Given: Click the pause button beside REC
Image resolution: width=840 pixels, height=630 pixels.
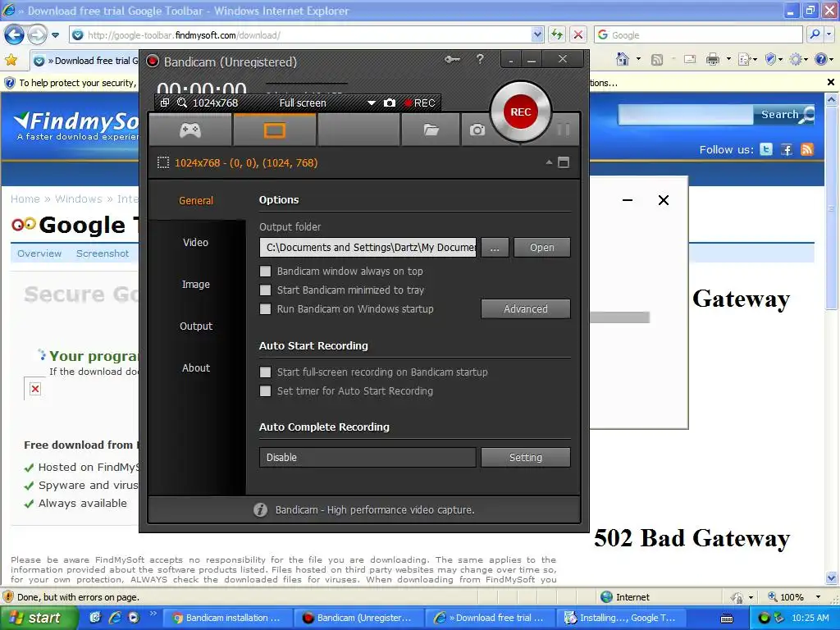Looking at the screenshot, I should (x=563, y=129).
